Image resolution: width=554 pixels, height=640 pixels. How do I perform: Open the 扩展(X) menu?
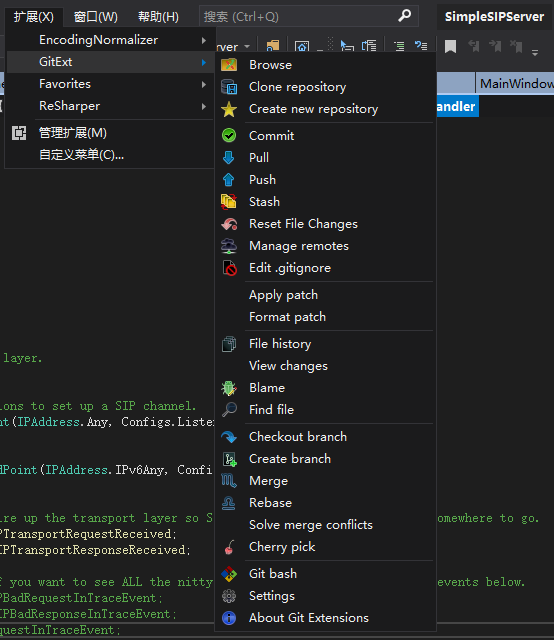34,17
